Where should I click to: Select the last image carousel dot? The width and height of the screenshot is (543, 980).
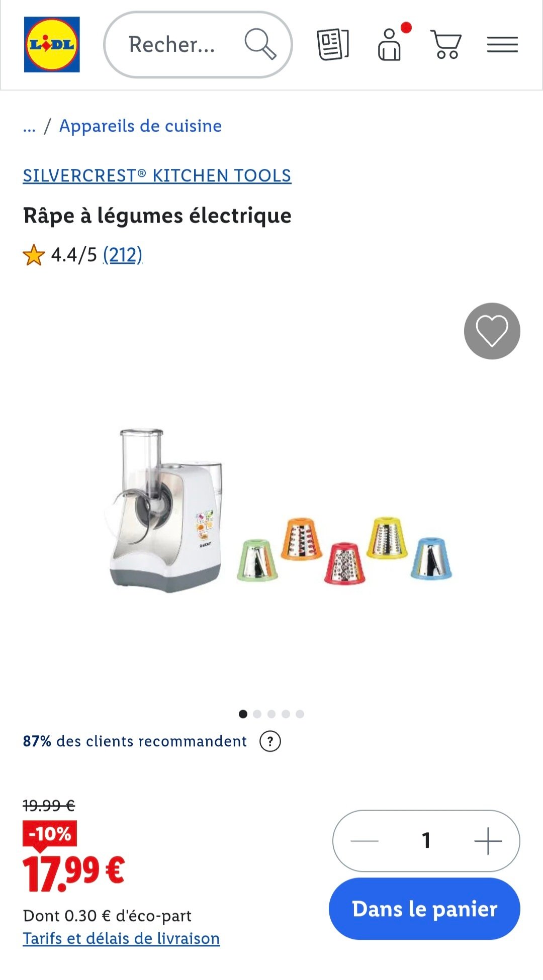(x=300, y=714)
